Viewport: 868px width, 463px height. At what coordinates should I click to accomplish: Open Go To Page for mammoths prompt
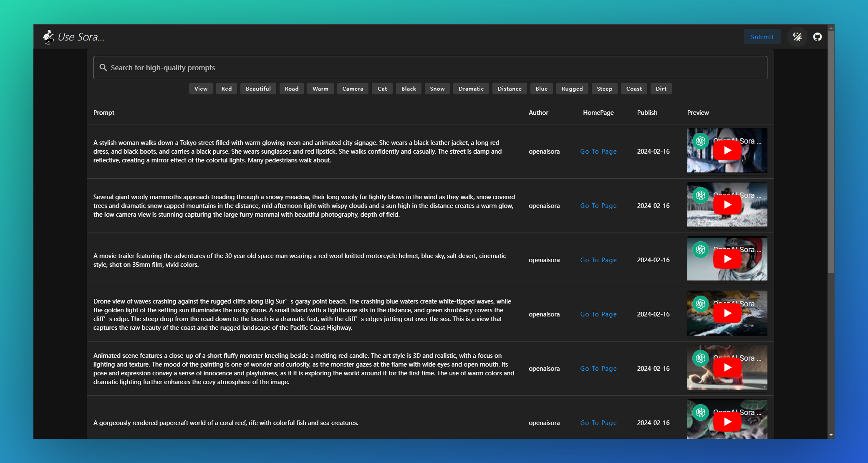[x=598, y=206]
